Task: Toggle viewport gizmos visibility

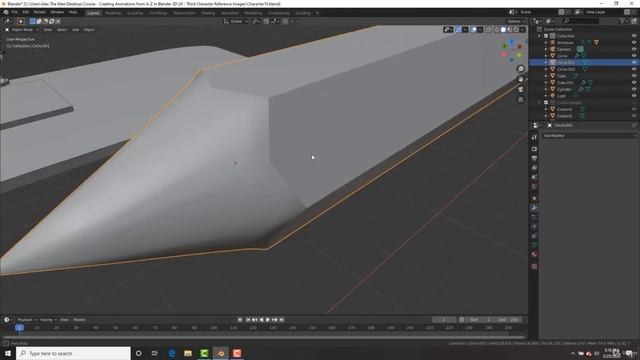Action: [x=458, y=29]
